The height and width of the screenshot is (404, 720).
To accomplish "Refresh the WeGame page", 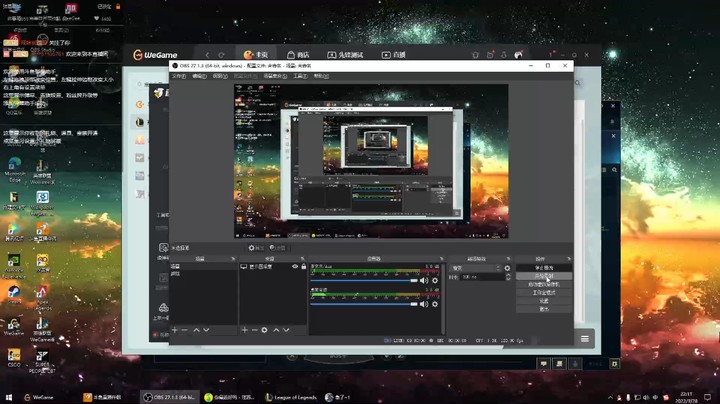I will pyautogui.click(x=221, y=55).
